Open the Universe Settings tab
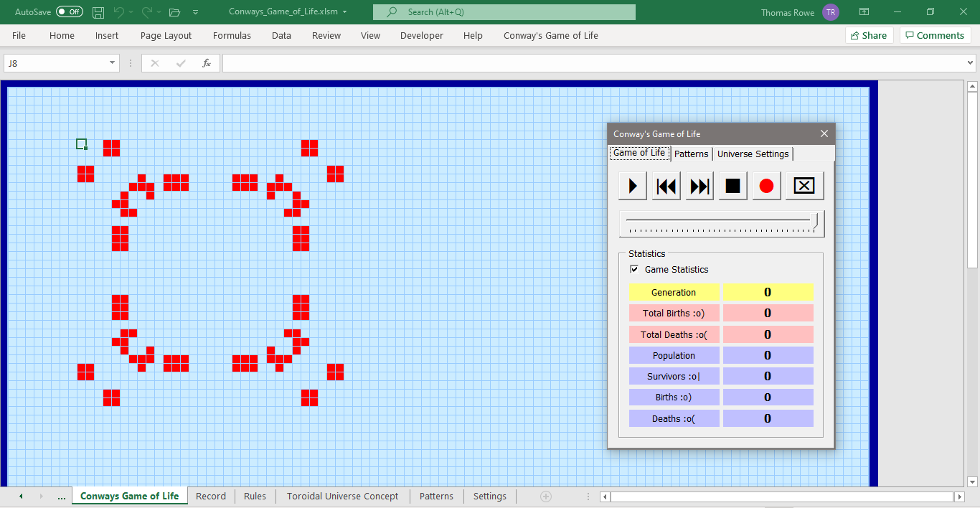This screenshot has height=508, width=980. click(x=753, y=154)
